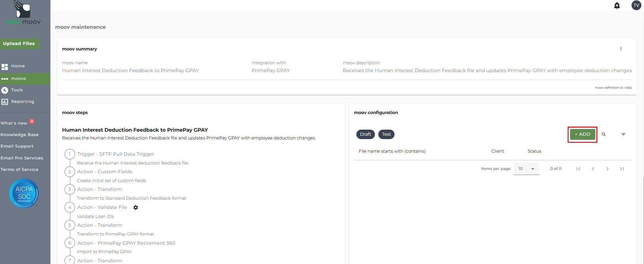The height and width of the screenshot is (264, 644).
Task: Open Action - Transform step 7
Action: [100, 261]
